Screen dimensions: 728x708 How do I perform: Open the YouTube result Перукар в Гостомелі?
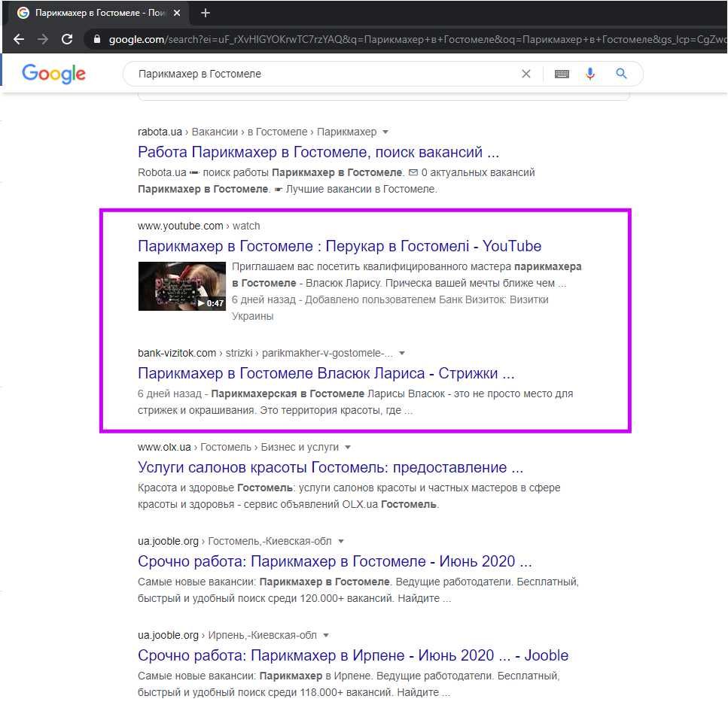point(339,246)
